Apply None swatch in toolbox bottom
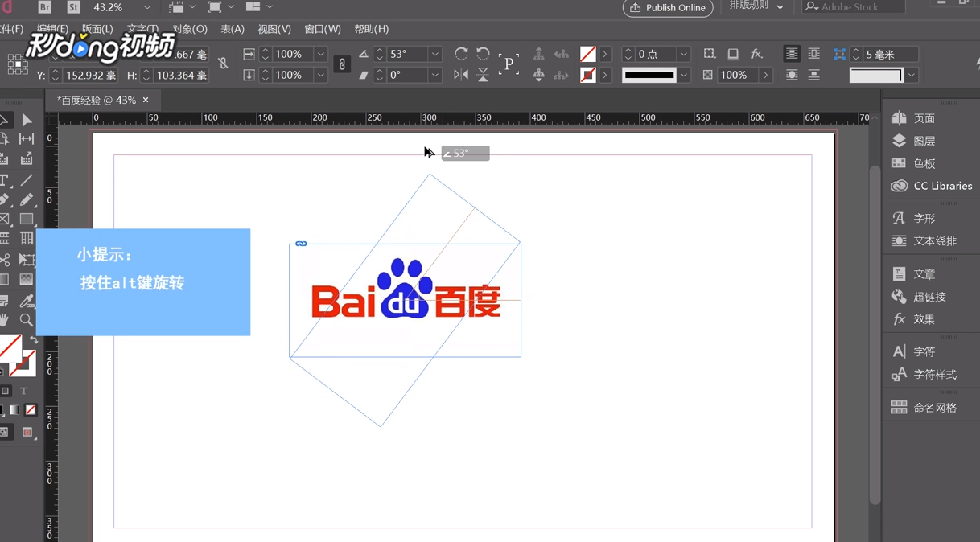The height and width of the screenshot is (542, 980). [31, 410]
